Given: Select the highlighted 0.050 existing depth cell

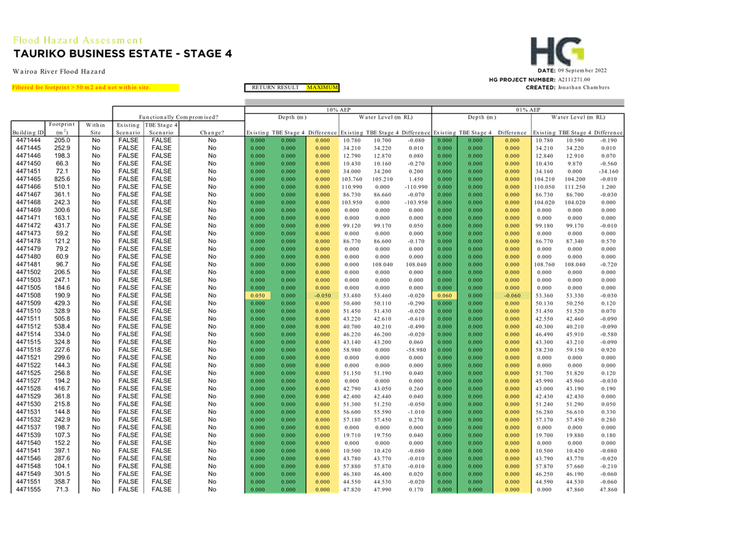Looking at the screenshot, I should [258, 295].
